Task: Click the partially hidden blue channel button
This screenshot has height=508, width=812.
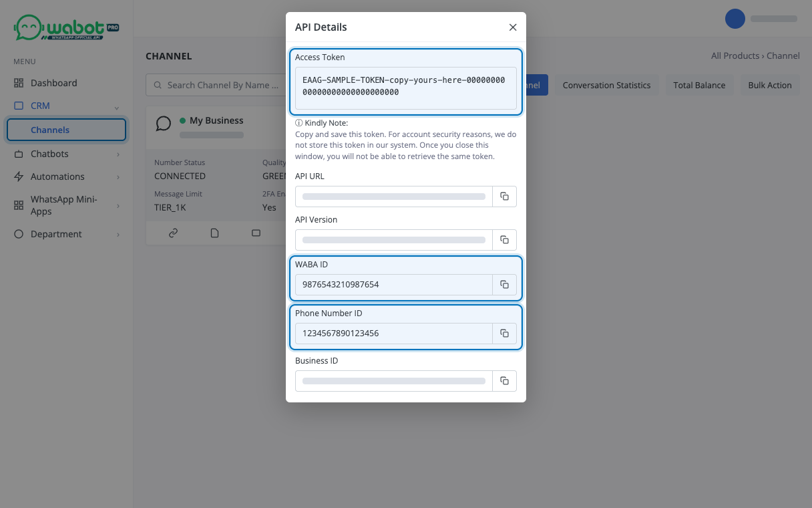Action: [537, 85]
